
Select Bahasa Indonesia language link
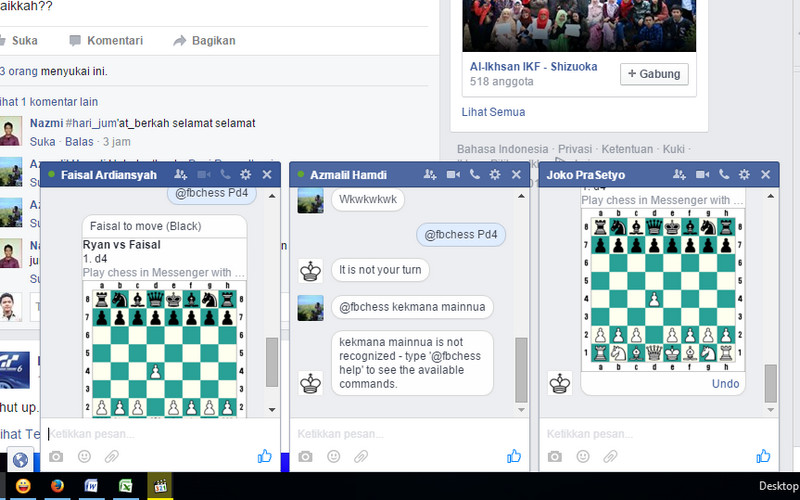tap(503, 149)
